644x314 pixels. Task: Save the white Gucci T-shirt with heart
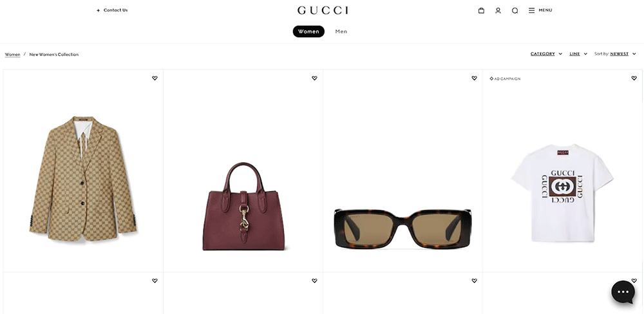point(634,78)
